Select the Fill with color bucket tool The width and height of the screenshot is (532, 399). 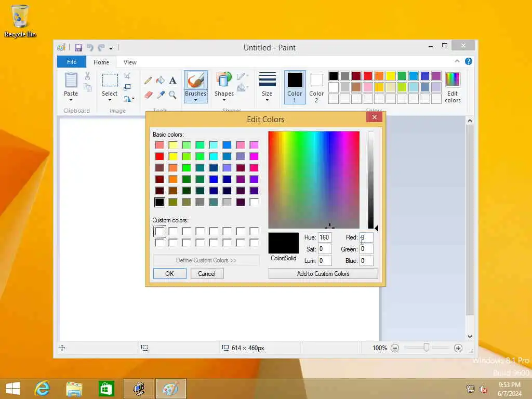coord(160,81)
